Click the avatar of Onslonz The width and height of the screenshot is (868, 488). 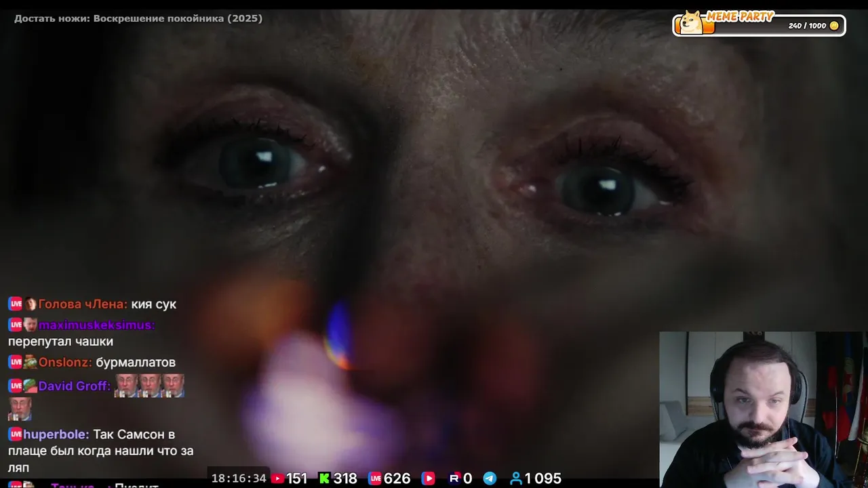tap(31, 363)
